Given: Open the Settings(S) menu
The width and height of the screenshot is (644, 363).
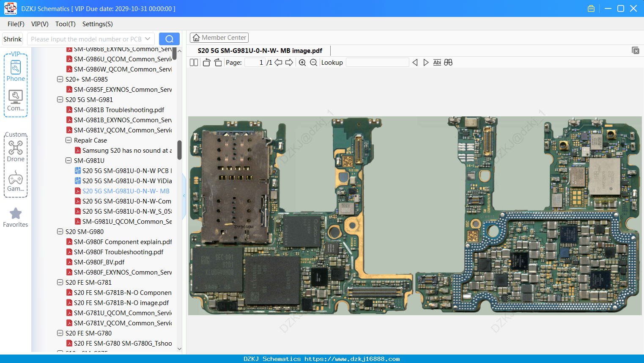Looking at the screenshot, I should 98,24.
